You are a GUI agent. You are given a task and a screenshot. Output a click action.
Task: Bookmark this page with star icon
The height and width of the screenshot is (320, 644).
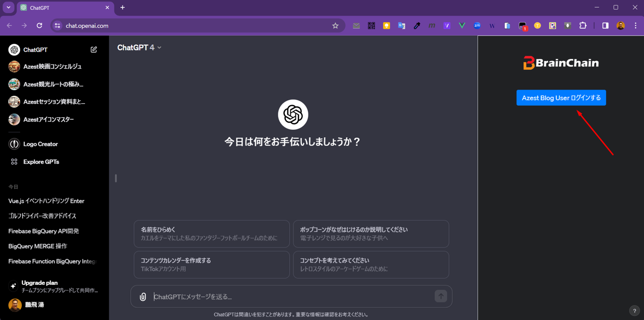(x=336, y=26)
